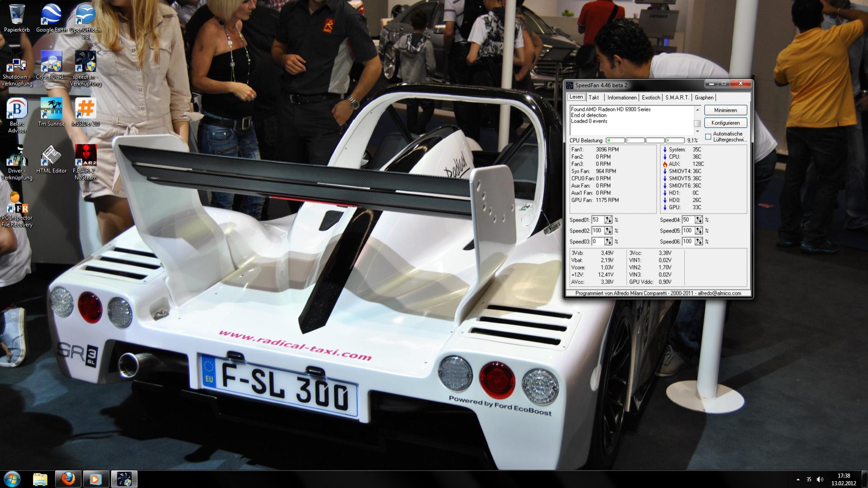The image size is (868, 488).
Task: Launch Belarc Advisor from the desktop
Action: 17,115
